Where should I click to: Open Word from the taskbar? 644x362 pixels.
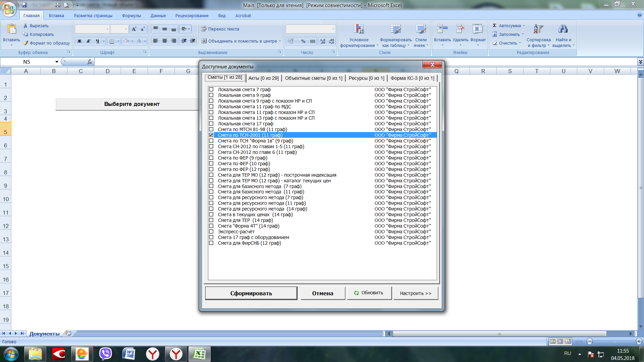(x=129, y=354)
